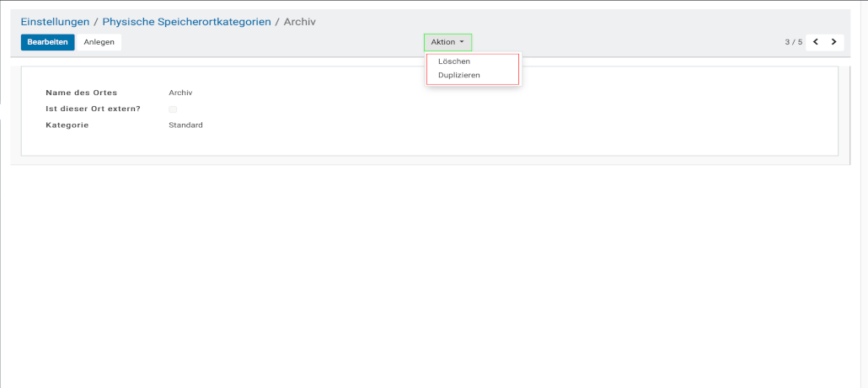Open the Aktion dropdown menu
Viewport: 868px width, 388px height.
447,42
